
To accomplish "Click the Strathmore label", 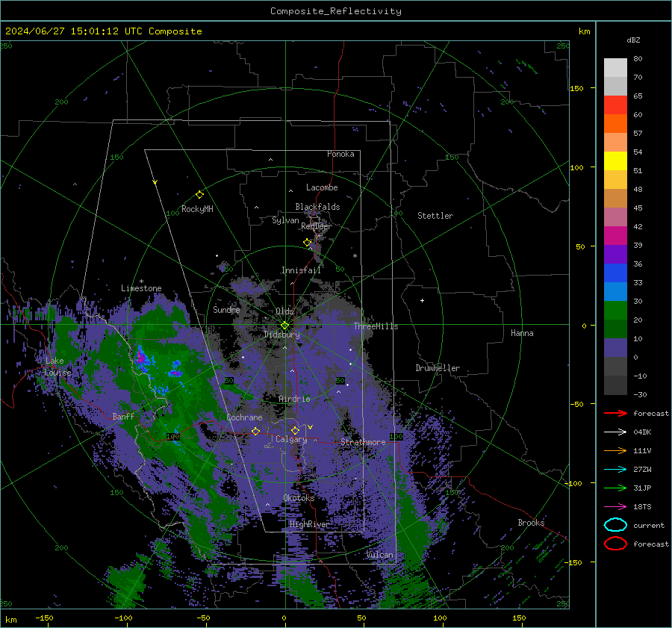I will coord(363,442).
